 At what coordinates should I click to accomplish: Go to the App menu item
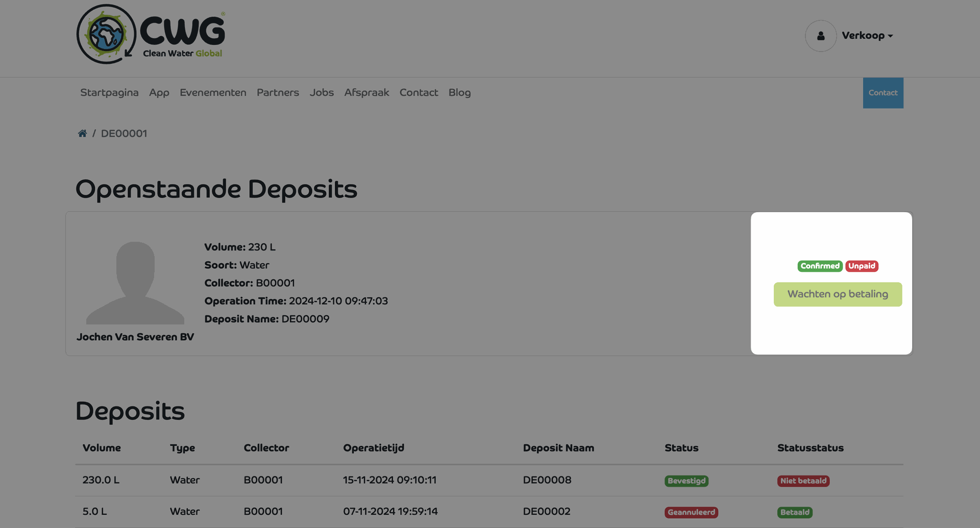tap(159, 93)
